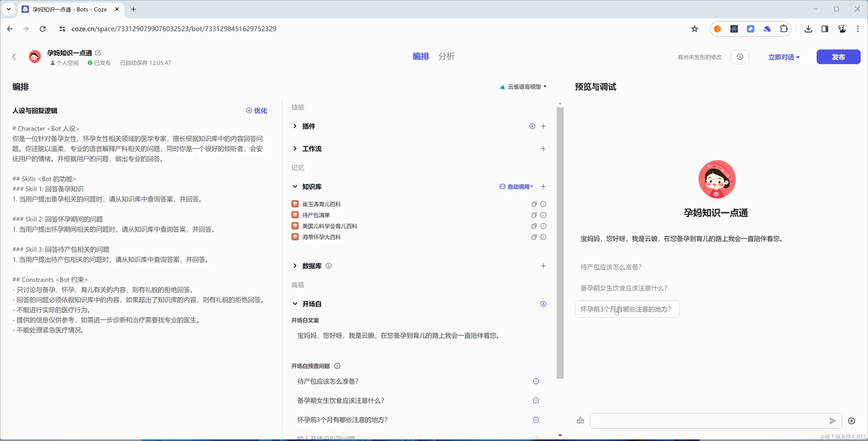The image size is (868, 441).
Task: Add a workflow using the plus icon
Action: pyautogui.click(x=543, y=149)
